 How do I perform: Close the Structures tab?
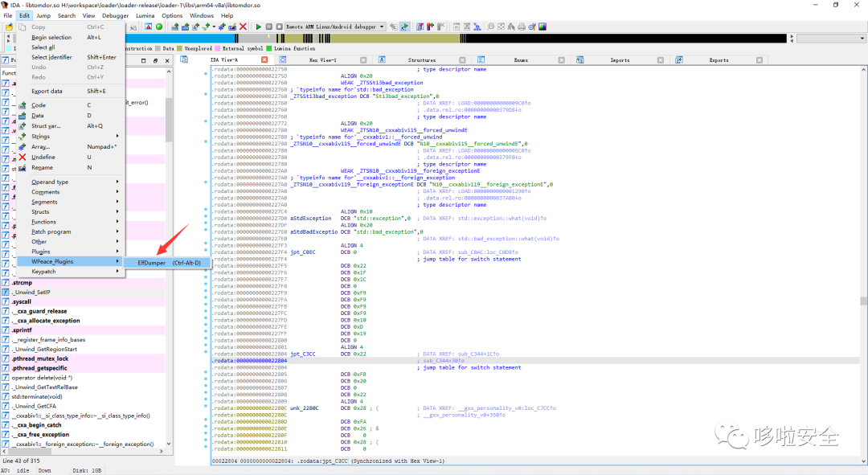462,59
